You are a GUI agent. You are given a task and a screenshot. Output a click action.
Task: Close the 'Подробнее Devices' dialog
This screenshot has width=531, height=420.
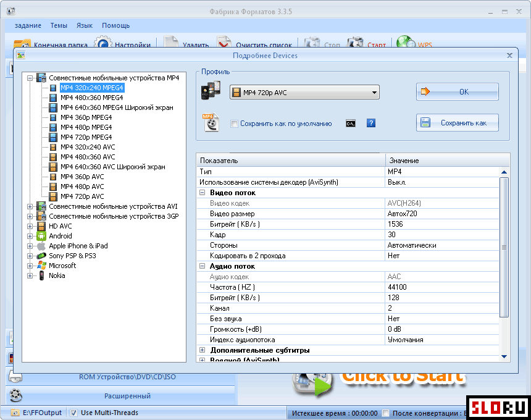[x=509, y=56]
